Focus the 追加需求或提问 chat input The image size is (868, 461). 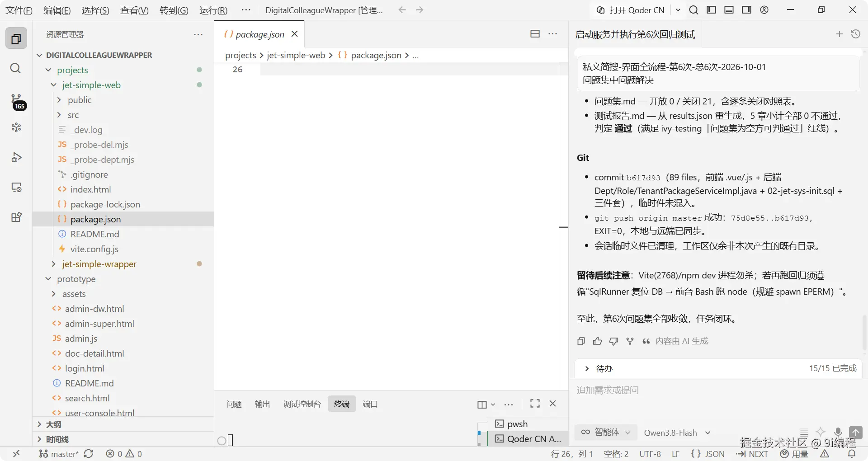[x=718, y=390]
